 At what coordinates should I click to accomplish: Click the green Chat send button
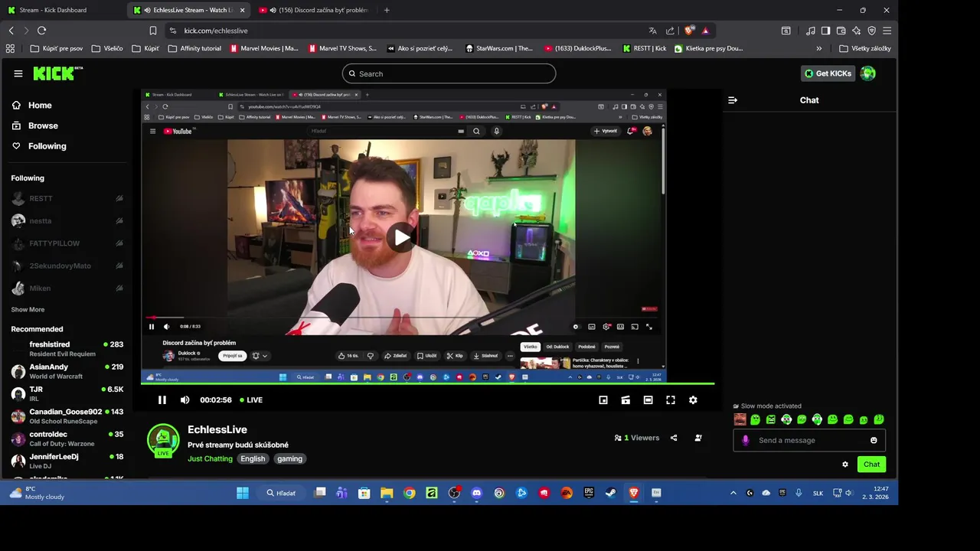(871, 464)
